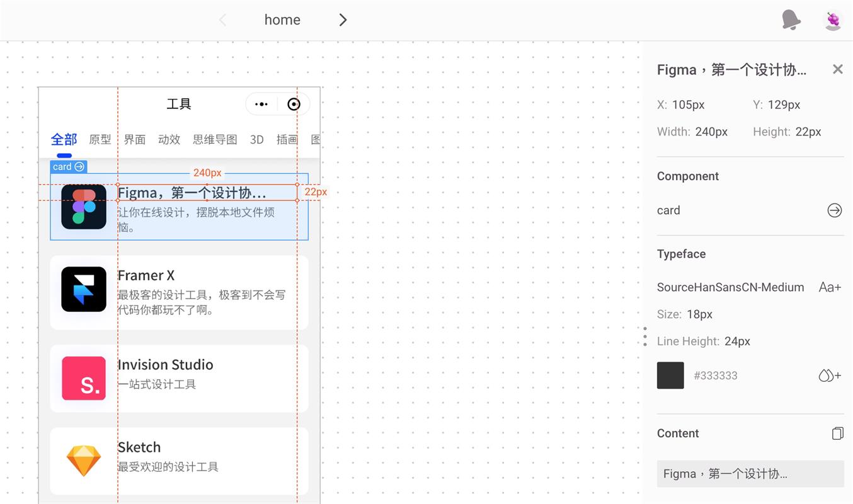The width and height of the screenshot is (853, 504).
Task: Select the 原型 tab
Action: click(x=100, y=140)
